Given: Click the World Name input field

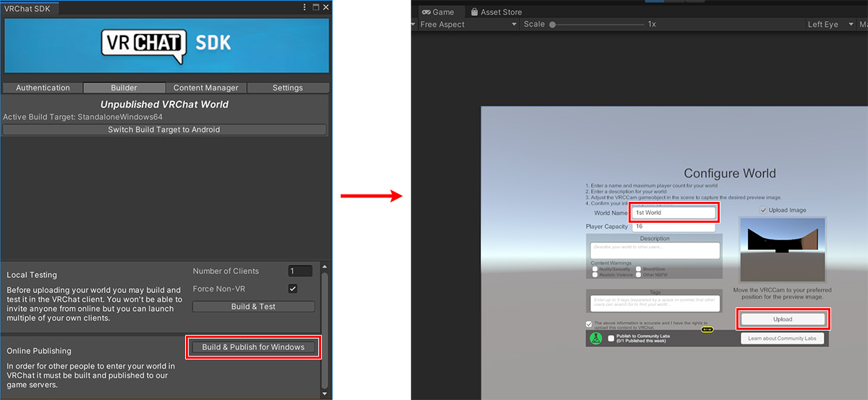Looking at the screenshot, I should point(674,213).
